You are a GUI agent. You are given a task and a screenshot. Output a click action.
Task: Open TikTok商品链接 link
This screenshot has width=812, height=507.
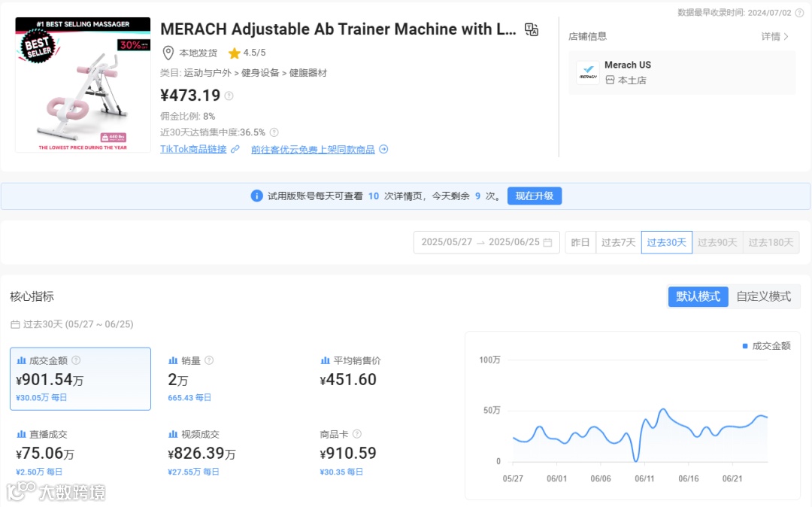(x=193, y=149)
